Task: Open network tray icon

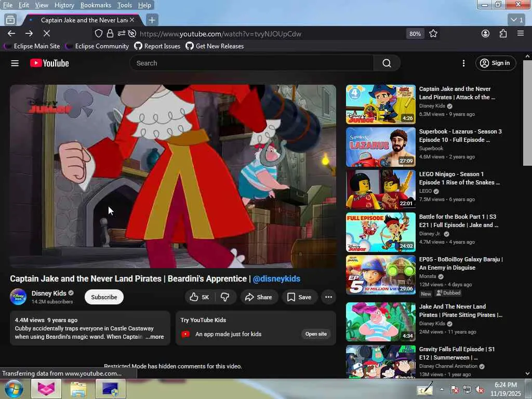Action: click(467, 390)
